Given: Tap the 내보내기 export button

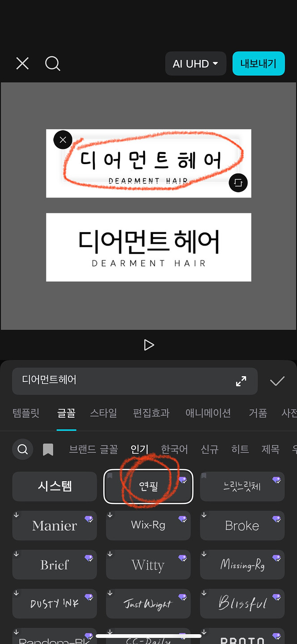Looking at the screenshot, I should pyautogui.click(x=259, y=64).
